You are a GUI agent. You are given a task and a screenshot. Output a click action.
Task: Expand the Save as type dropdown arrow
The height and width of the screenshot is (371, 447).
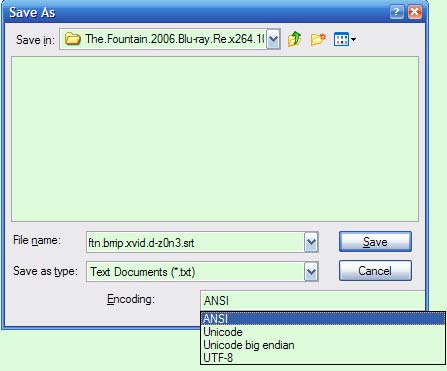point(311,272)
